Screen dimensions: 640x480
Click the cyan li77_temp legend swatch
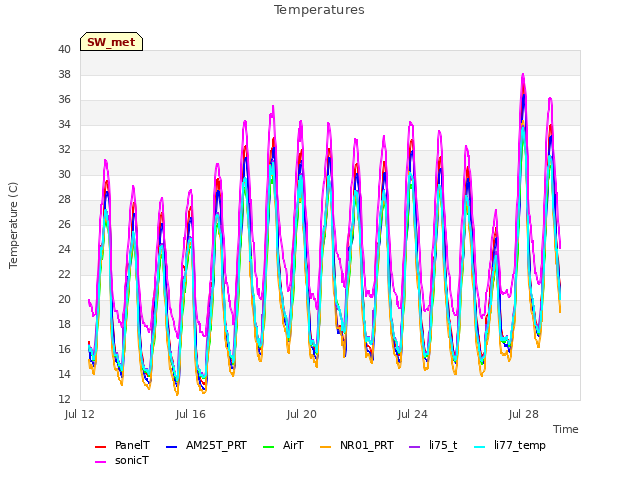[480, 447]
